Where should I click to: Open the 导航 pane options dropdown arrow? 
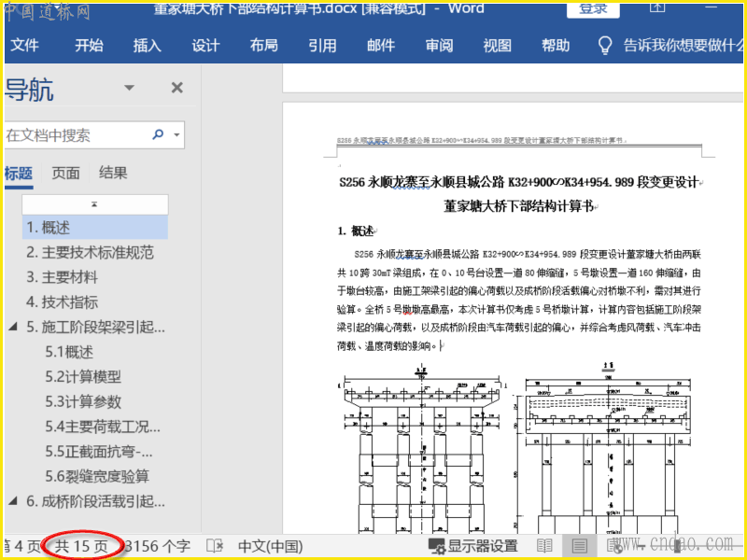coord(129,88)
